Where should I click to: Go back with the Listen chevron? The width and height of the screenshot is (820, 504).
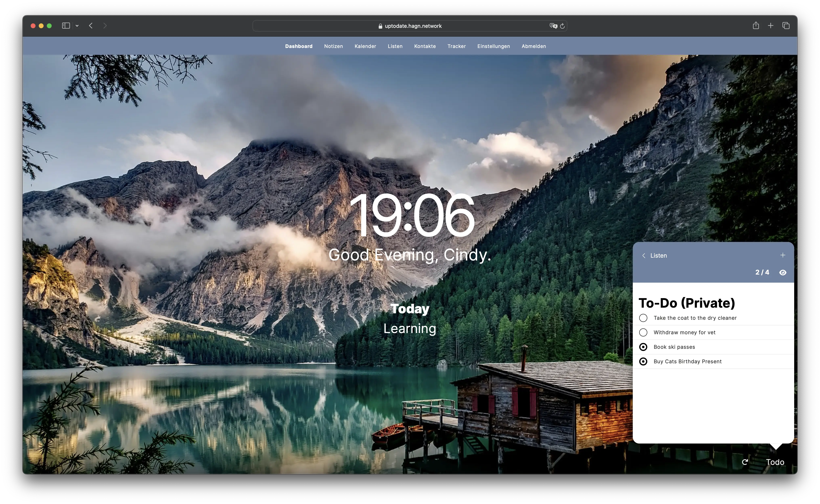[644, 256]
